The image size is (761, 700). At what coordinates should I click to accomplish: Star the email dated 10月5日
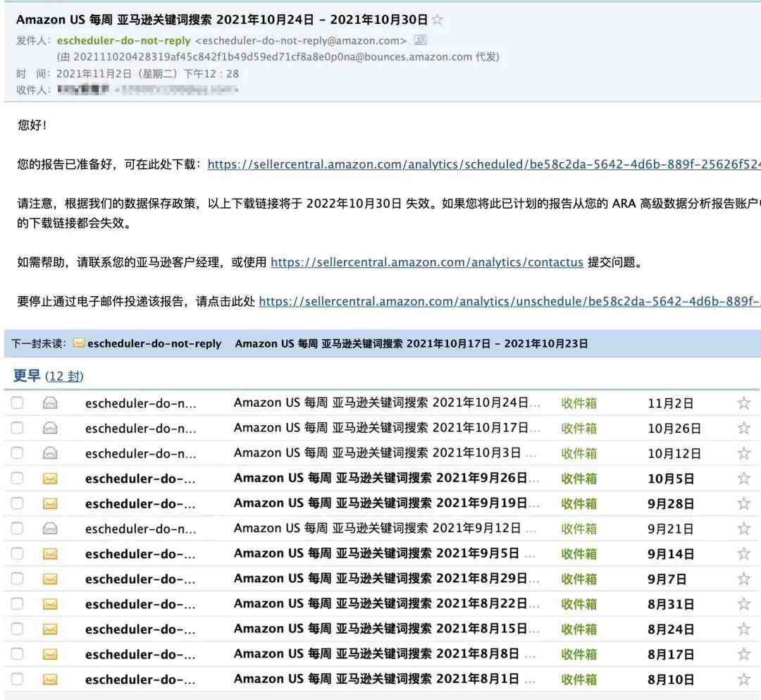tap(743, 479)
